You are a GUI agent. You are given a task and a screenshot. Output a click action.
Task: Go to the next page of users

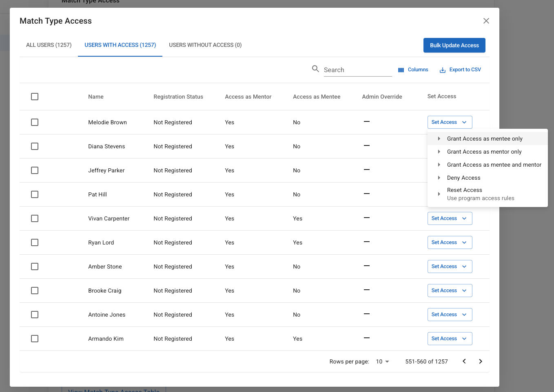(481, 361)
